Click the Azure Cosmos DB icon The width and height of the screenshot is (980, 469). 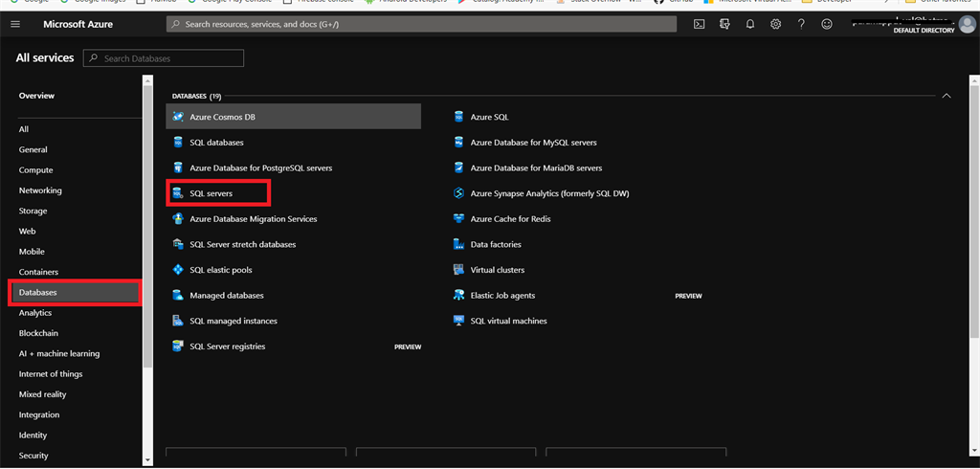(x=178, y=117)
